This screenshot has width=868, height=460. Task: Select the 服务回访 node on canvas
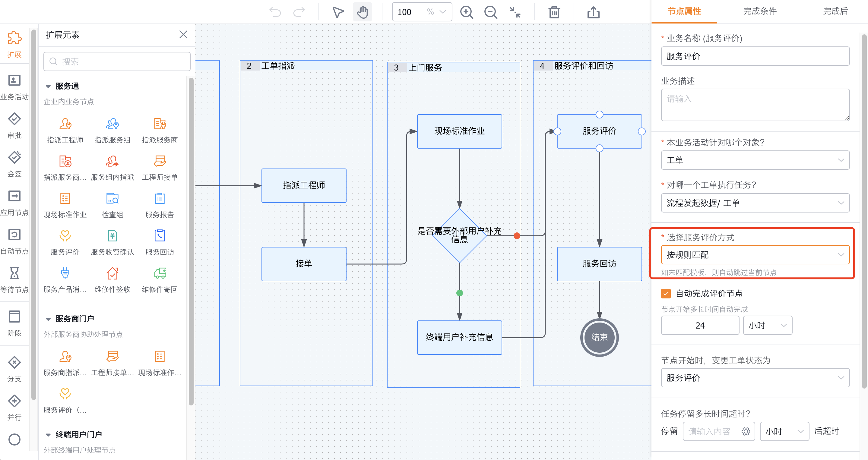(x=600, y=264)
